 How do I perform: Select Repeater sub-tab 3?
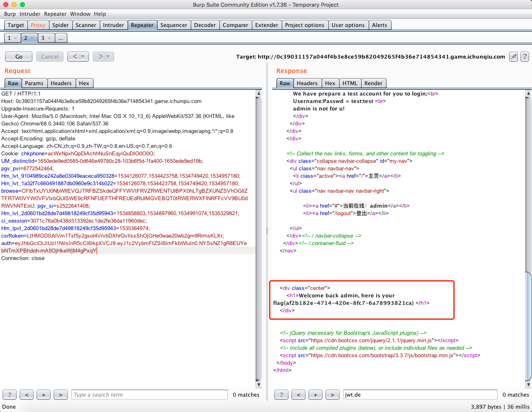(x=42, y=38)
